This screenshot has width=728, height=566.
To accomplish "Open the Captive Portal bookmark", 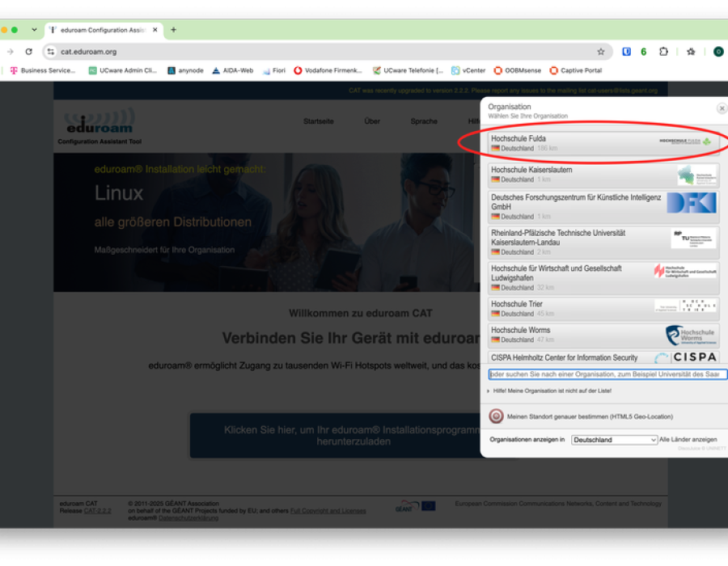I will pyautogui.click(x=576, y=70).
